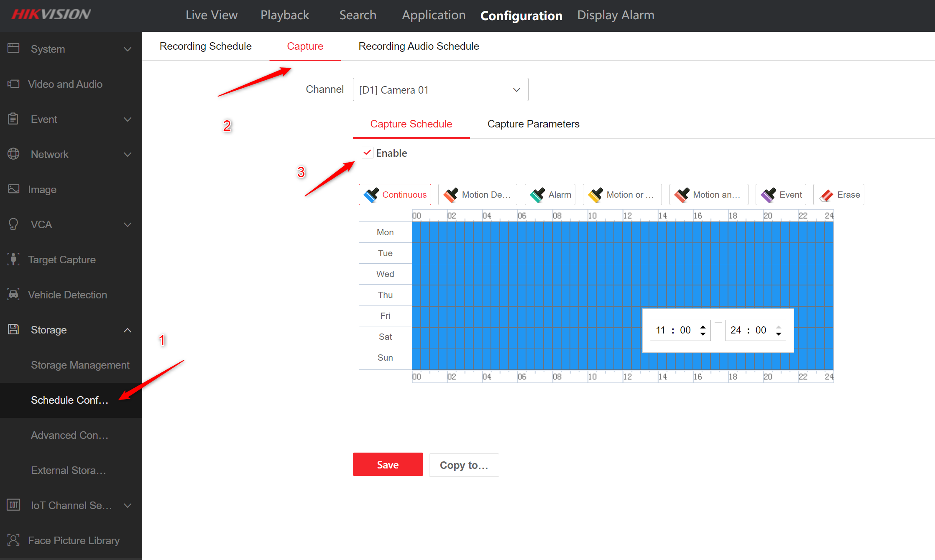The height and width of the screenshot is (560, 935).
Task: Switch to the Recording Schedule tab
Action: tap(206, 46)
